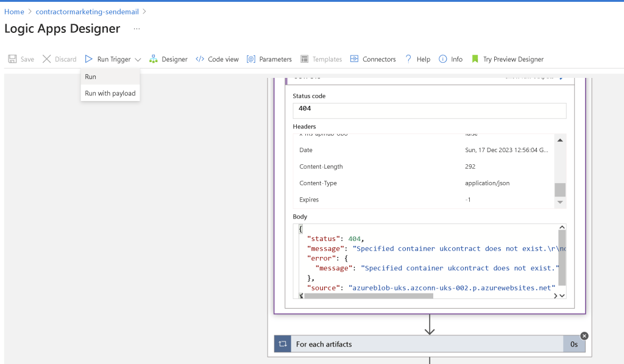Go to the Home breadcrumb link

[15, 12]
